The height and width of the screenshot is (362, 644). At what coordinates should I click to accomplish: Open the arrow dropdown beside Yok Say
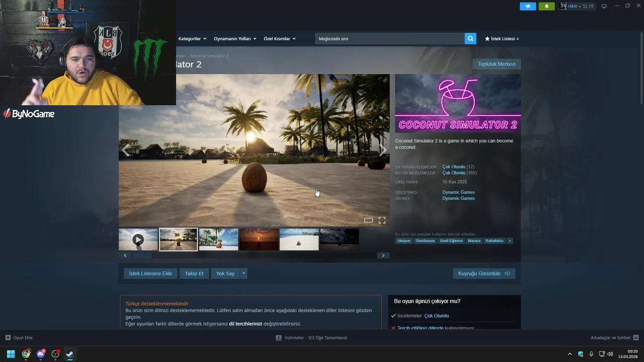pos(244,274)
